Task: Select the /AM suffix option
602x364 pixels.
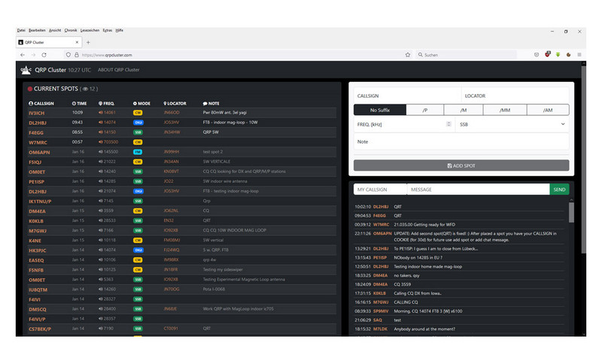Action: click(548, 110)
